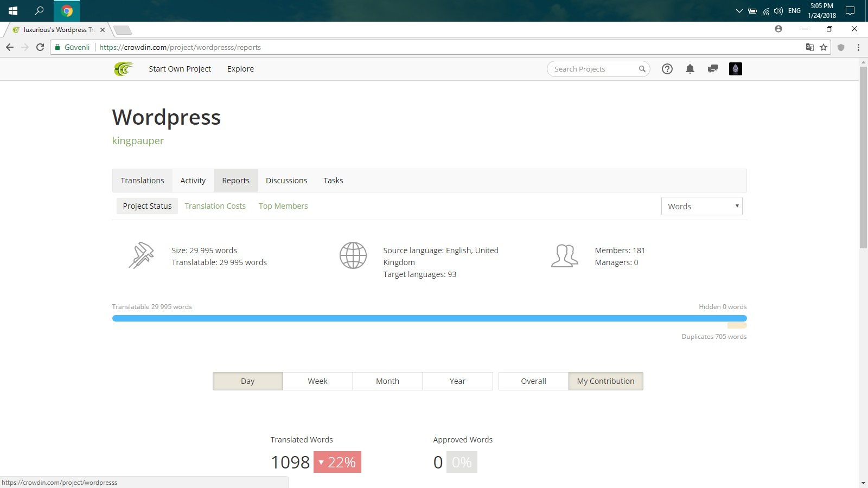Select Project Status sub-tab

coord(147,206)
